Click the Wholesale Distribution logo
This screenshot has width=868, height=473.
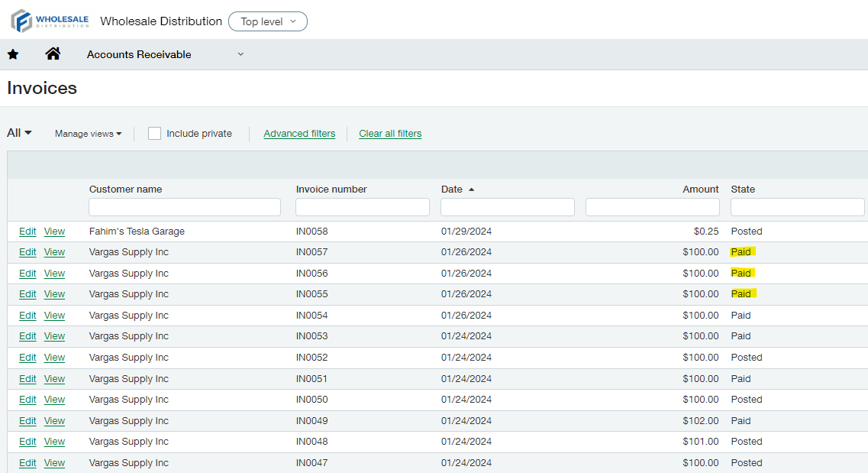tap(50, 21)
